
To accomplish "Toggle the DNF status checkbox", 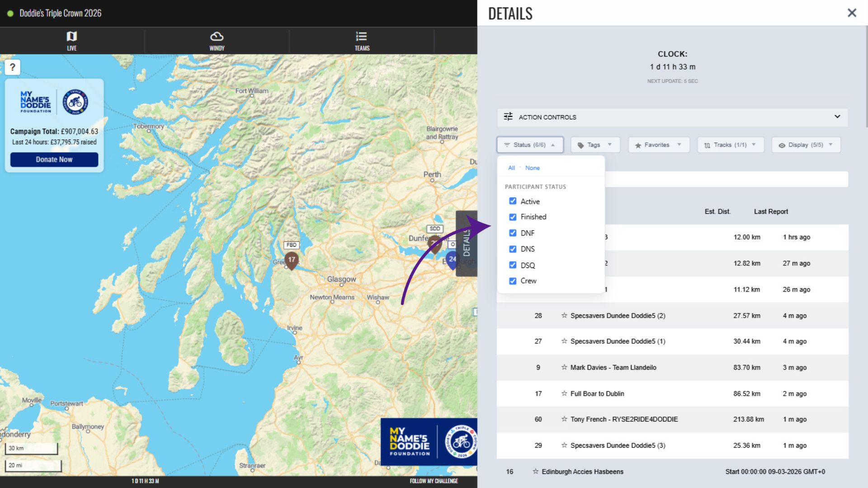I will tap(513, 233).
